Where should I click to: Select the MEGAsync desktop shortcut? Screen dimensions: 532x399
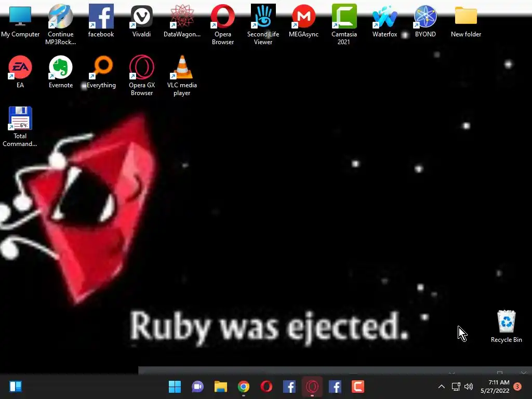pos(303,21)
